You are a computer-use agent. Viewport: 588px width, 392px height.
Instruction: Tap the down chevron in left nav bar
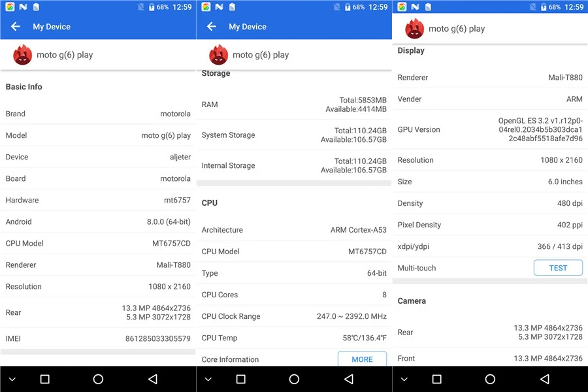click(12, 379)
